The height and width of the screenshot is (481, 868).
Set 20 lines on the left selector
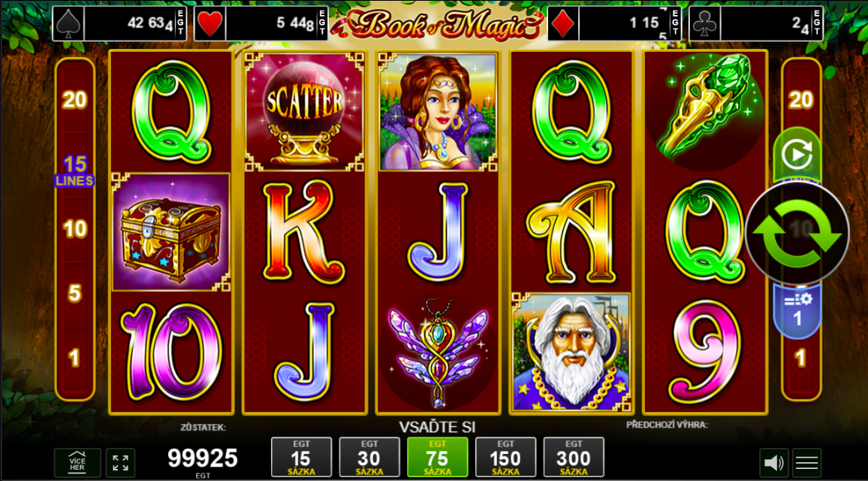tap(75, 100)
